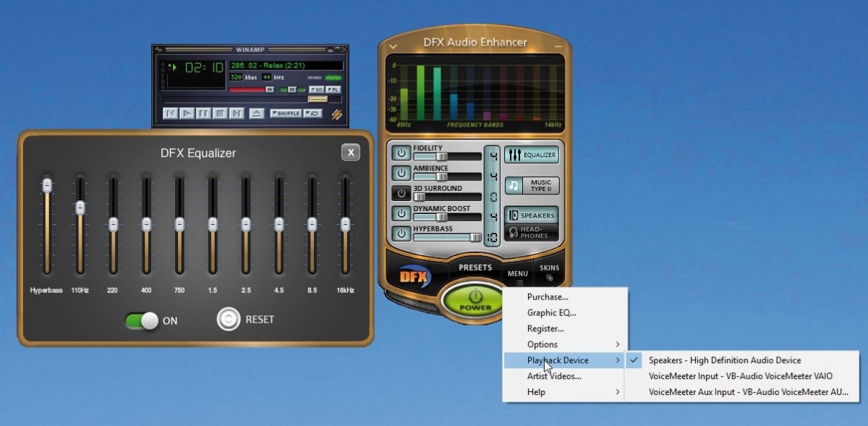
Task: Toggle the 3D Surround power button
Action: 401,194
